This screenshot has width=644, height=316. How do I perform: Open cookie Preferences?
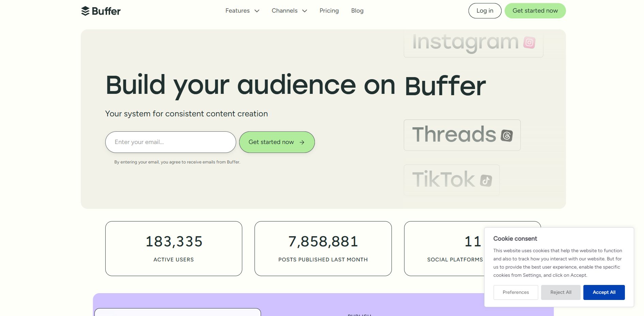tap(516, 292)
